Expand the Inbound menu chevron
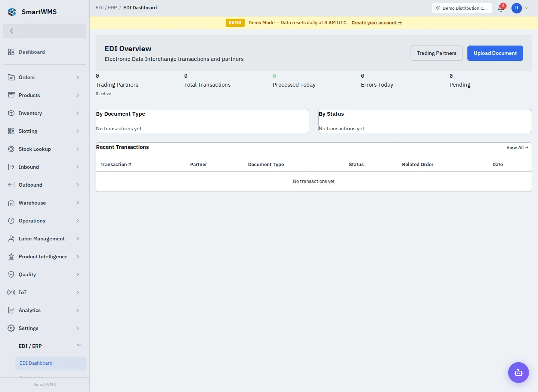Viewport: 538px width, 392px height. pyautogui.click(x=78, y=167)
